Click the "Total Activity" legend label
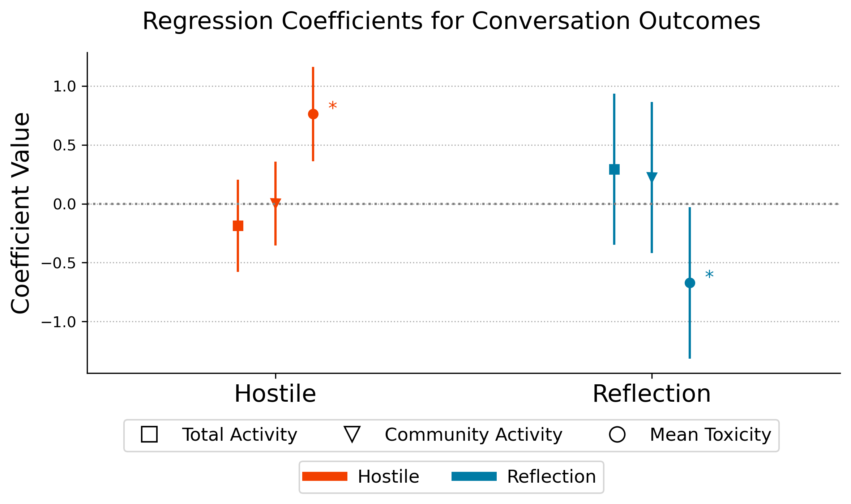 [x=239, y=435]
